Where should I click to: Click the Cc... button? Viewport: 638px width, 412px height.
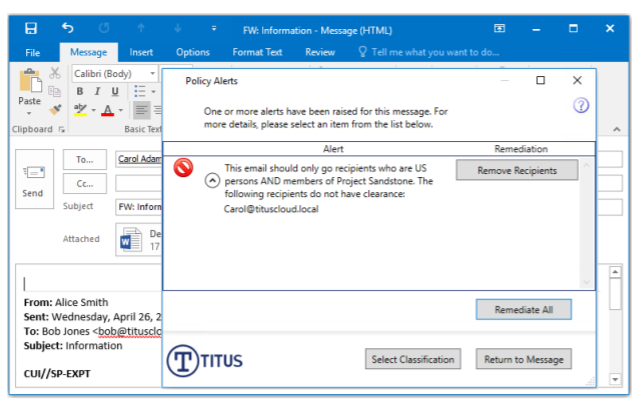click(85, 184)
